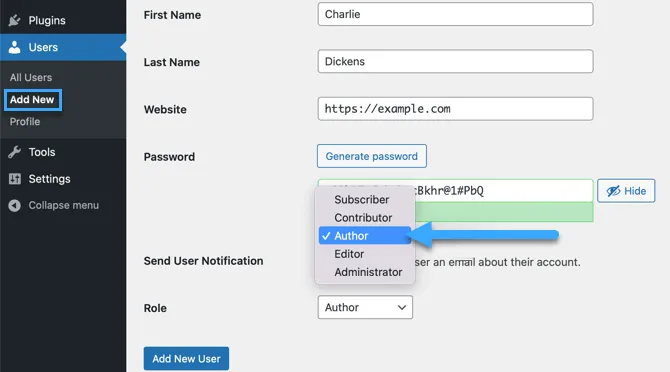
Task: Choose Administrator from role list
Action: (x=365, y=272)
